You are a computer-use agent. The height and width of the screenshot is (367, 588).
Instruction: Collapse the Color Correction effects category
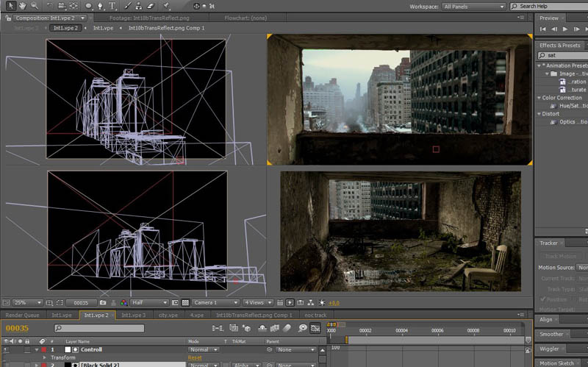click(539, 98)
